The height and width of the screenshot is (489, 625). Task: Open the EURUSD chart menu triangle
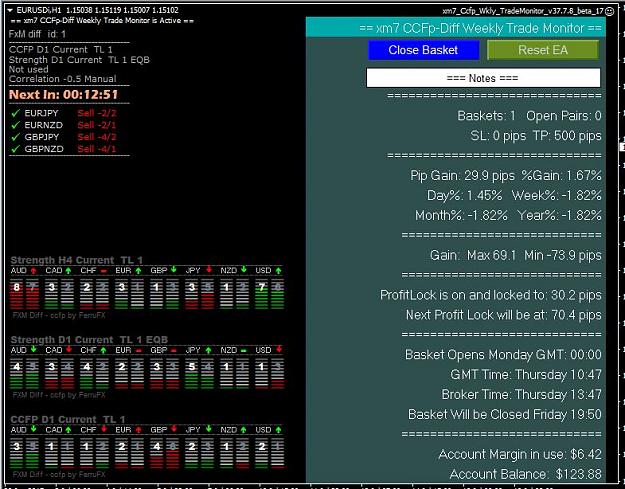pos(10,10)
